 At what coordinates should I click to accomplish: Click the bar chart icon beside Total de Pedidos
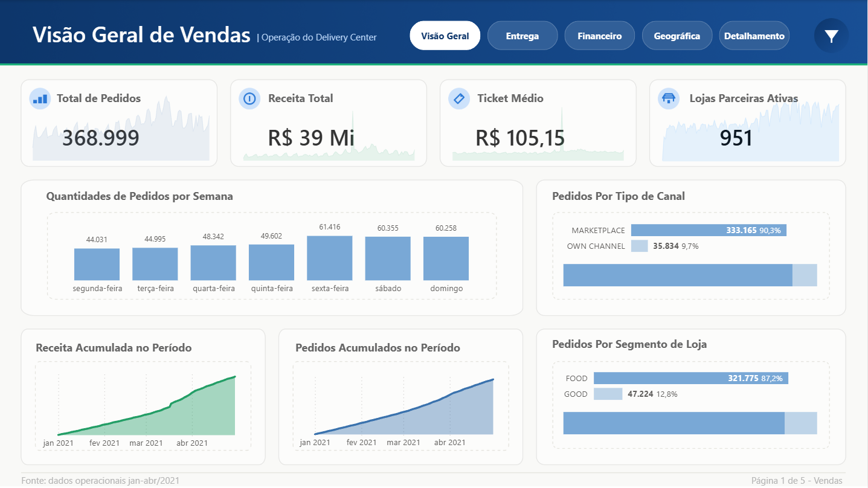40,98
